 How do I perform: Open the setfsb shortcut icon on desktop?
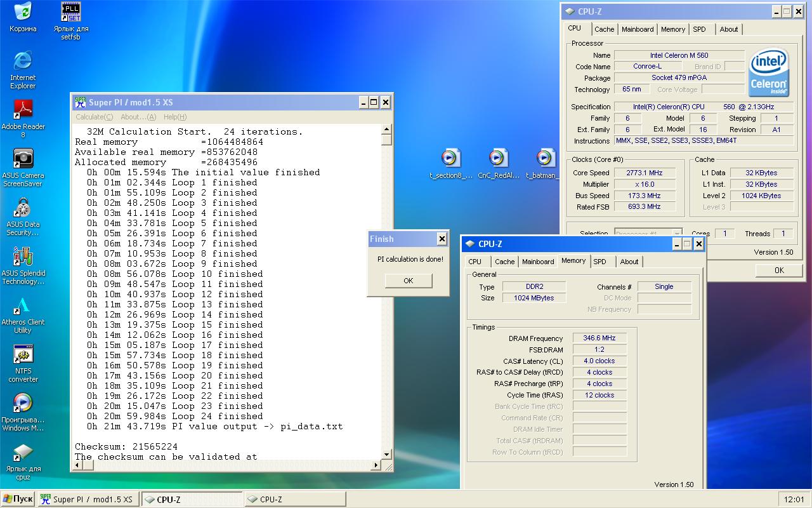pyautogui.click(x=71, y=11)
